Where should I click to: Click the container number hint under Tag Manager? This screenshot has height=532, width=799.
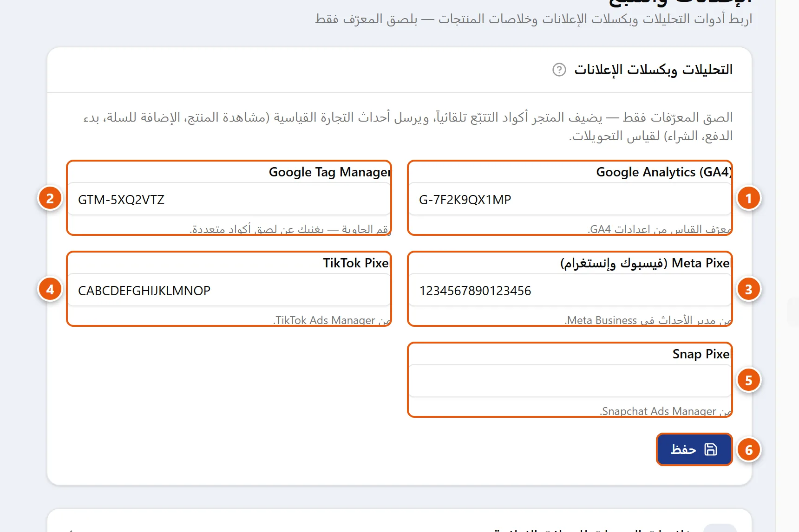click(x=290, y=229)
